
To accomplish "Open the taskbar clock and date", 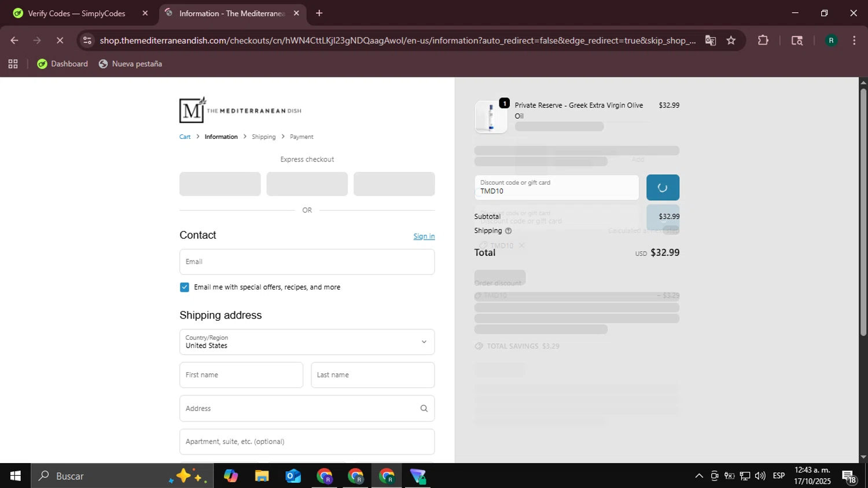I will [x=812, y=476].
